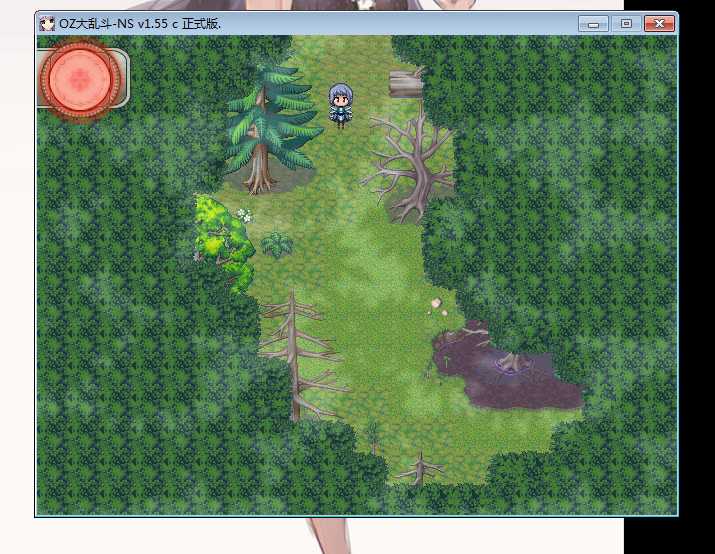715x554 pixels.
Task: Maximize the OZ大乱斗 game window
Action: pos(626,24)
